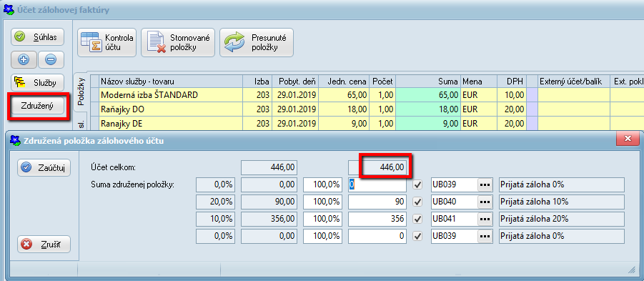Toggle checkbox beside first UB039 row

[x=418, y=185]
